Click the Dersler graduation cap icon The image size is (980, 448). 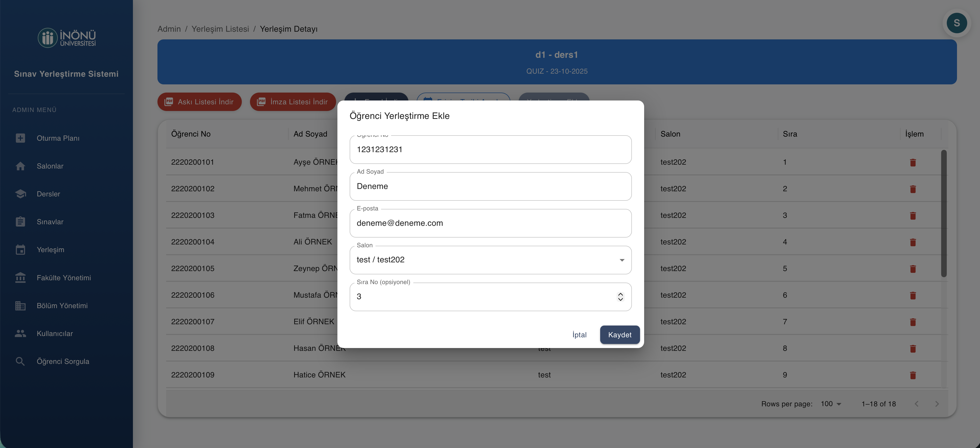(x=20, y=194)
